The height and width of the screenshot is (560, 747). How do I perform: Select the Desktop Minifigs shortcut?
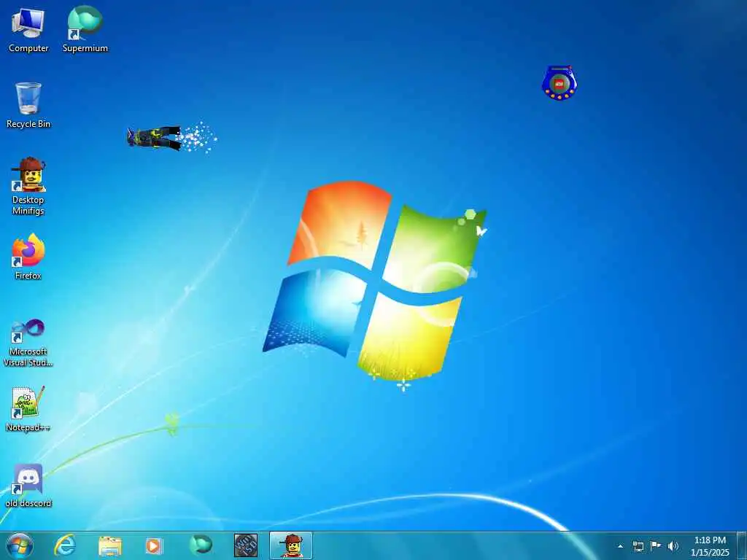(x=28, y=186)
